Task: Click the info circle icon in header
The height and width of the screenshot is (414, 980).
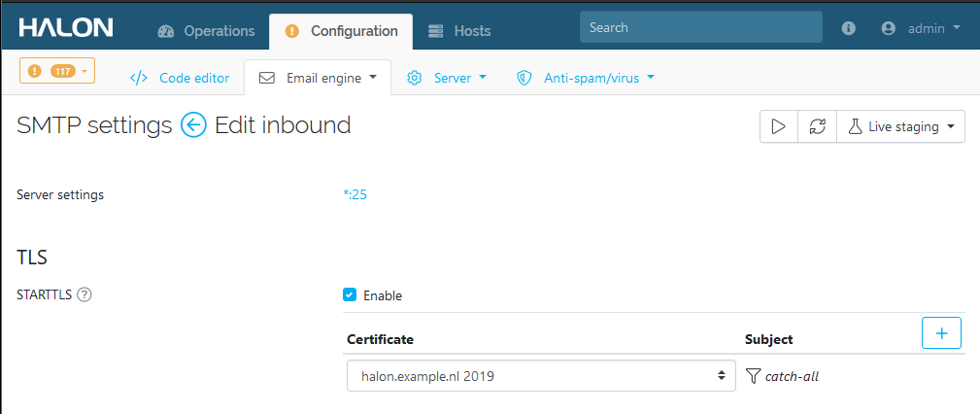Action: [849, 29]
